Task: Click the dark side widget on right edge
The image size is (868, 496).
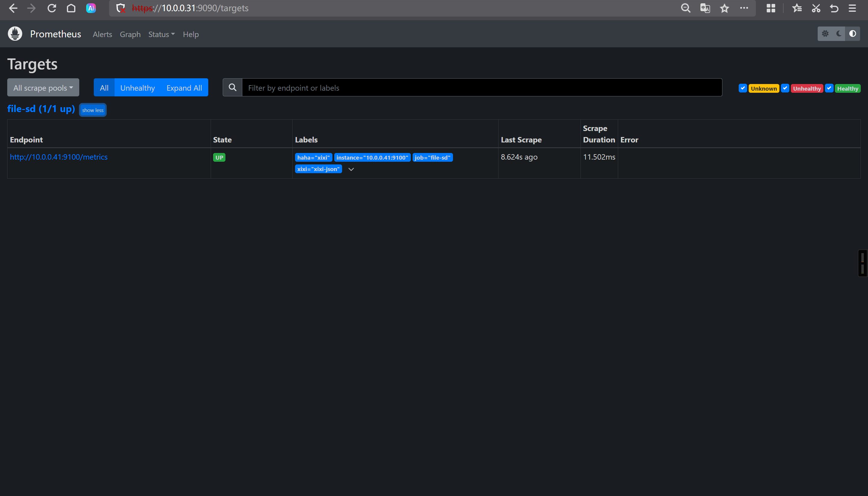Action: (x=863, y=263)
